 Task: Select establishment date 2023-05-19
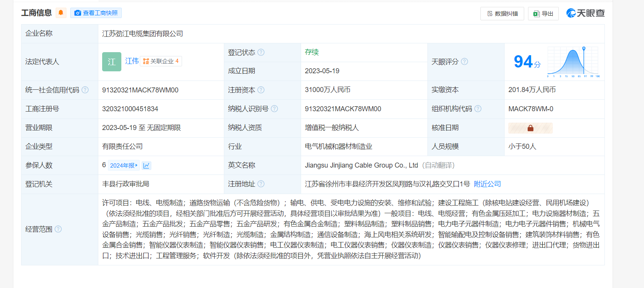[322, 71]
